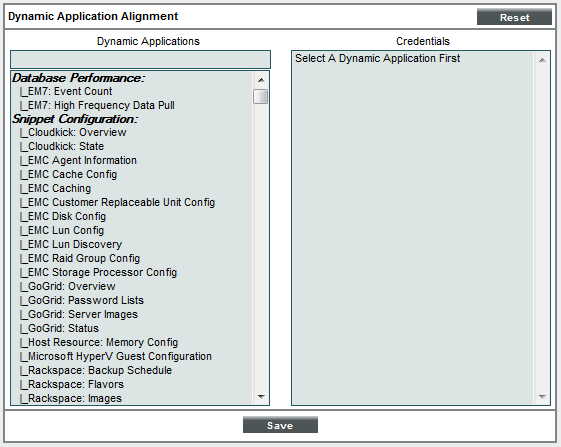
Task: Select EM7: Event Count application
Action: point(66,91)
